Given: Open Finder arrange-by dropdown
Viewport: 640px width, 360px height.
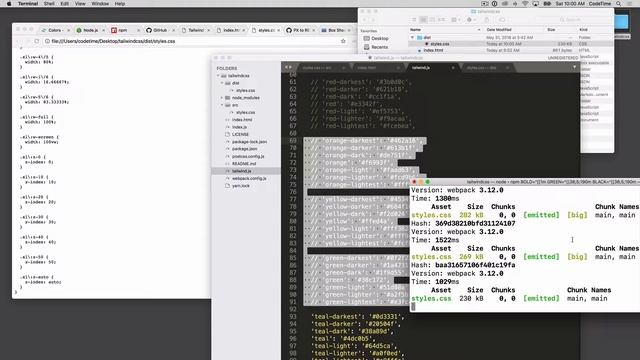Looking at the screenshot, I should (x=456, y=20).
